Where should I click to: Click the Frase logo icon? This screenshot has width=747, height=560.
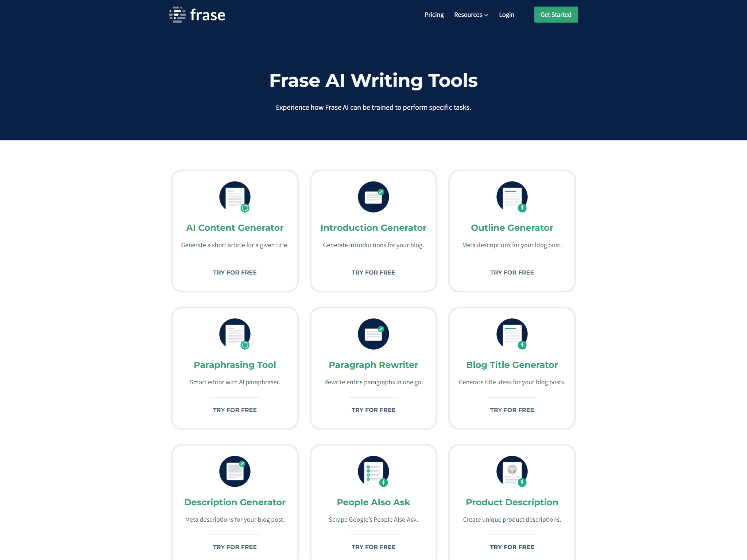[178, 15]
